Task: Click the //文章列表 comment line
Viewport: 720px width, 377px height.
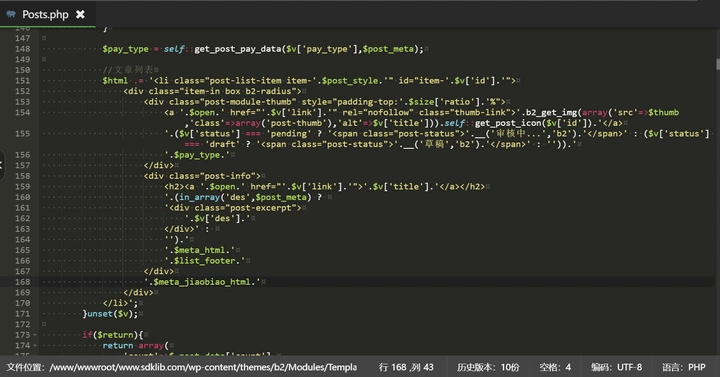Action: [x=128, y=70]
